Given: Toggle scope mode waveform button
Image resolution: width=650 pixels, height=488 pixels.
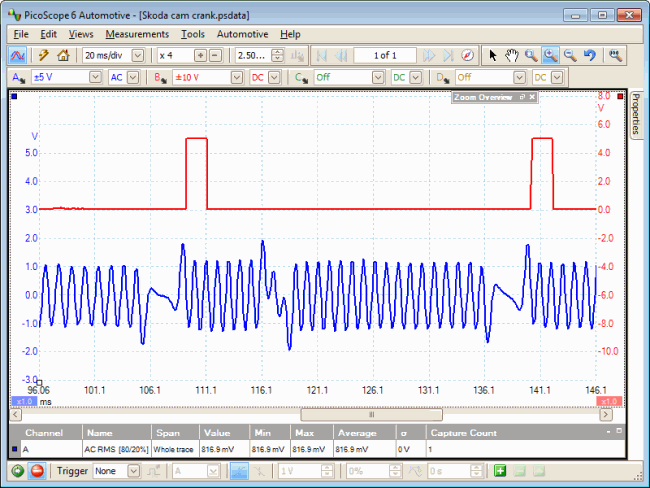Looking at the screenshot, I should coord(18,55).
